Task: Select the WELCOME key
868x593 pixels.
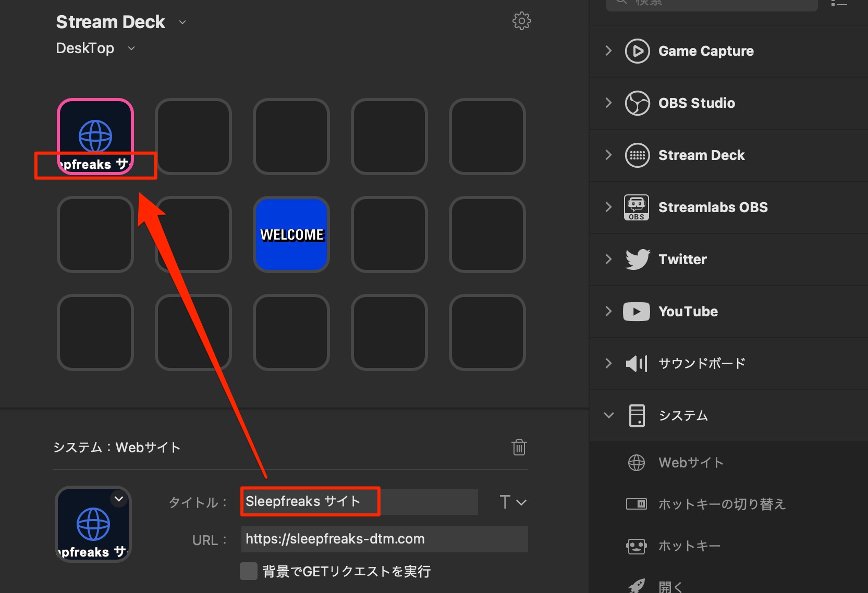Action: pyautogui.click(x=291, y=234)
